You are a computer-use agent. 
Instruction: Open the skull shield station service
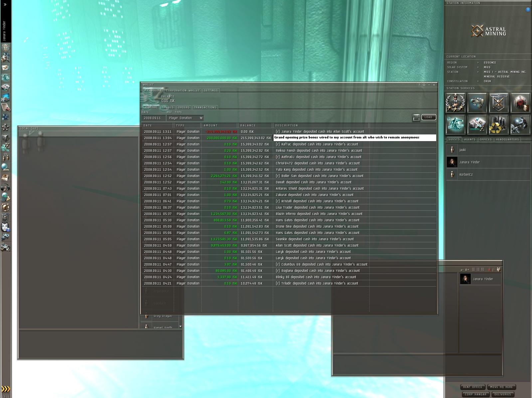pos(499,102)
